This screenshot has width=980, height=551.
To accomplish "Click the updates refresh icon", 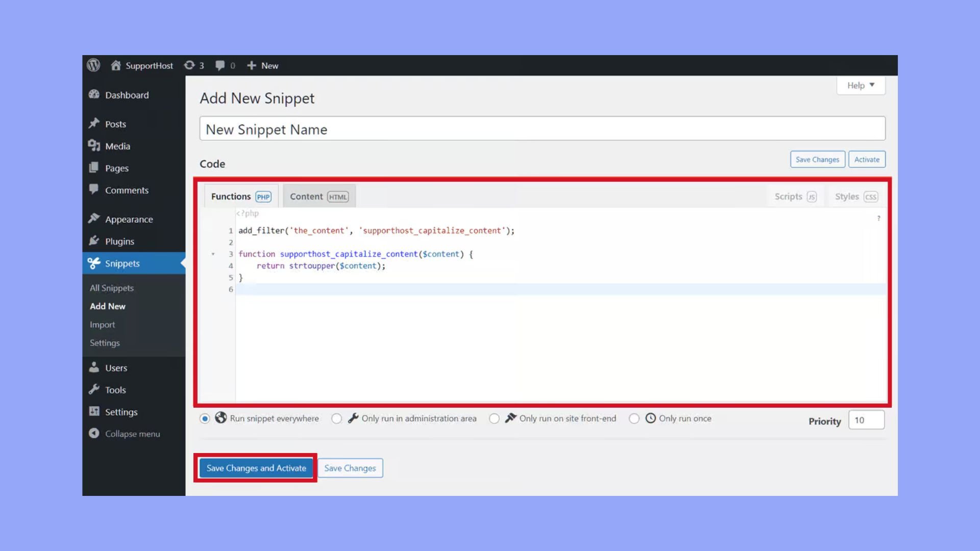I will click(189, 65).
